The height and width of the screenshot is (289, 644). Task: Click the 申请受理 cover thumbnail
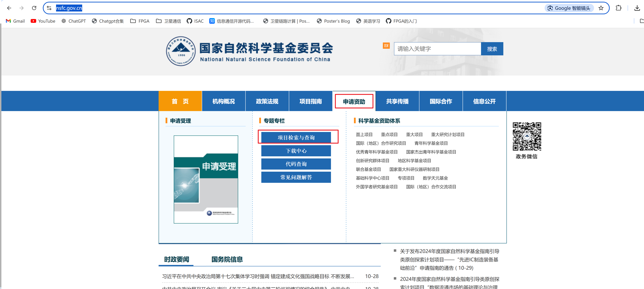click(x=206, y=179)
